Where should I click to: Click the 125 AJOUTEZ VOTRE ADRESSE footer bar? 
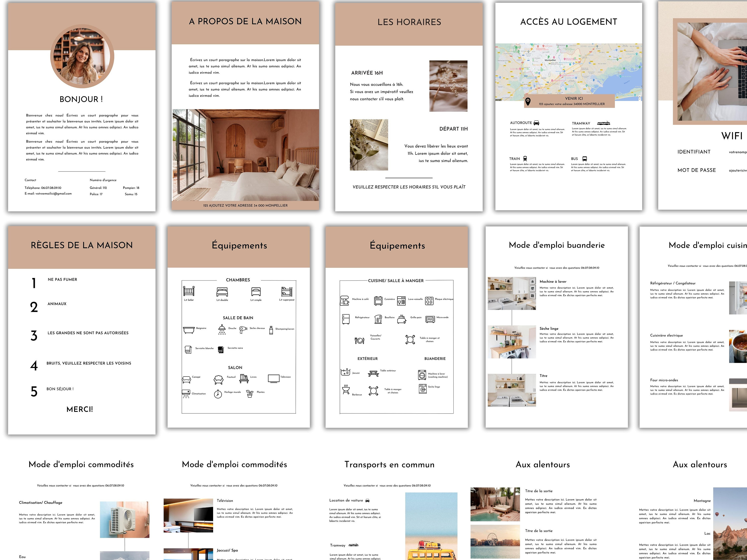tap(246, 206)
